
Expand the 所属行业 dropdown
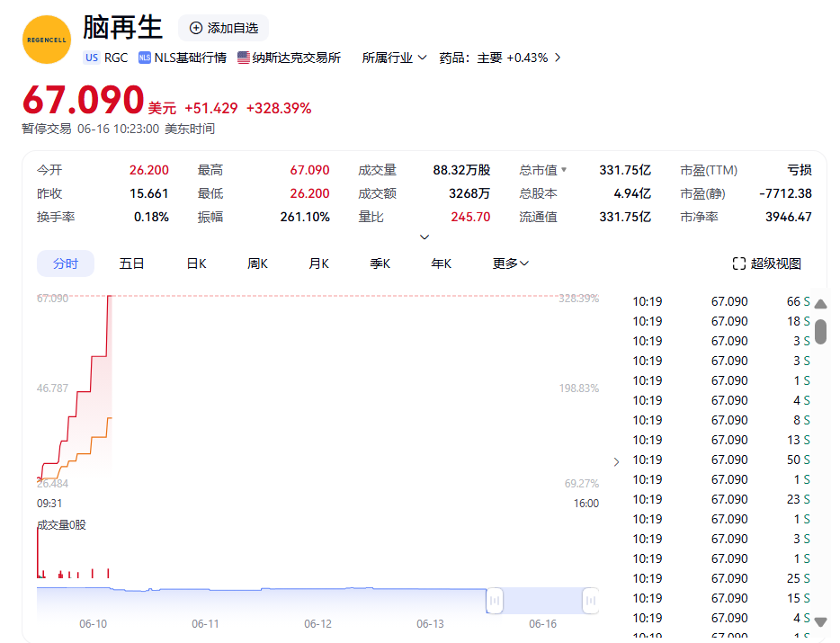click(395, 58)
